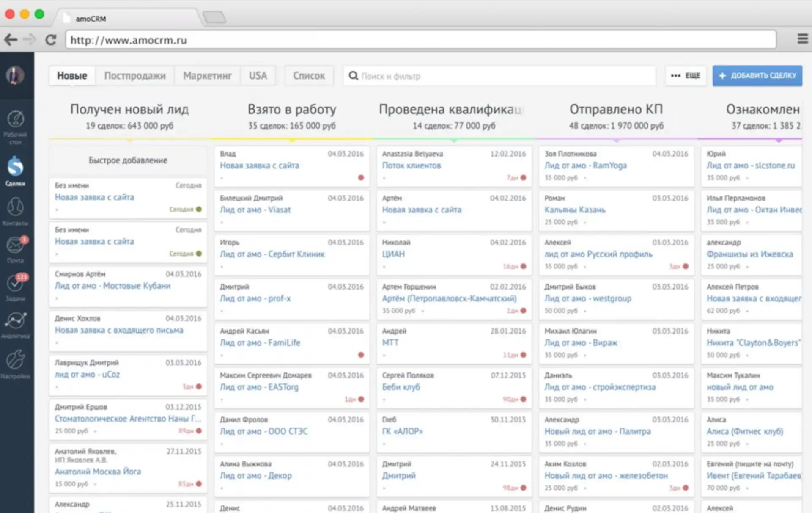This screenshot has width=812, height=513.
Task: Toggle green status dot on Новая заявка card
Action: coord(199,209)
